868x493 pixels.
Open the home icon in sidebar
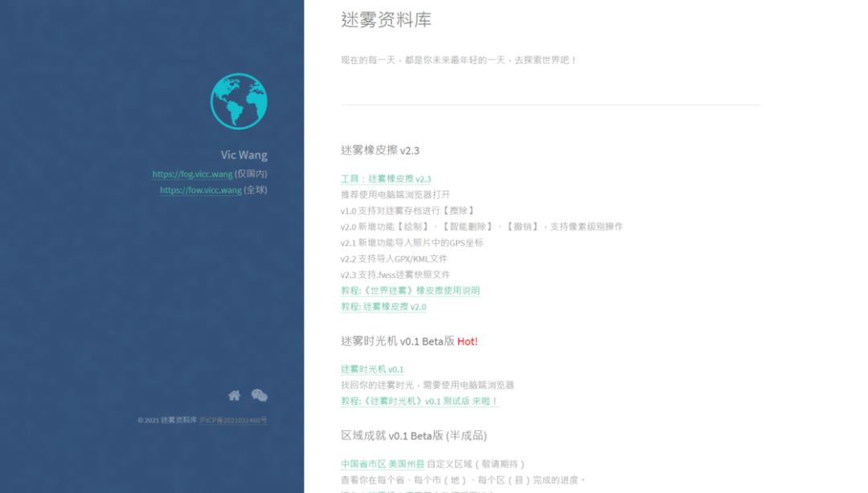[x=234, y=395]
